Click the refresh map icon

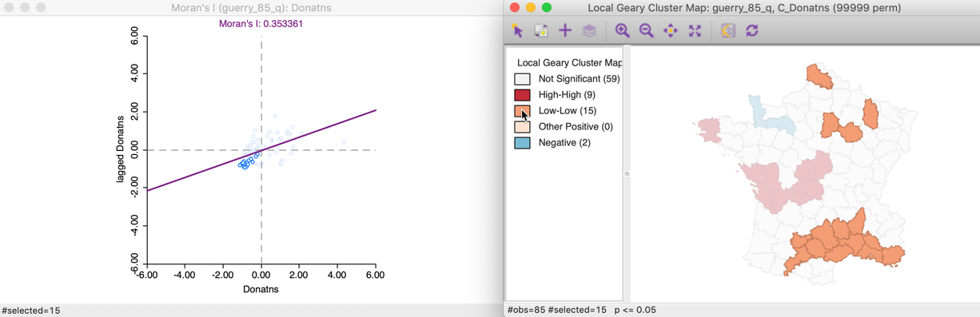pos(751,30)
